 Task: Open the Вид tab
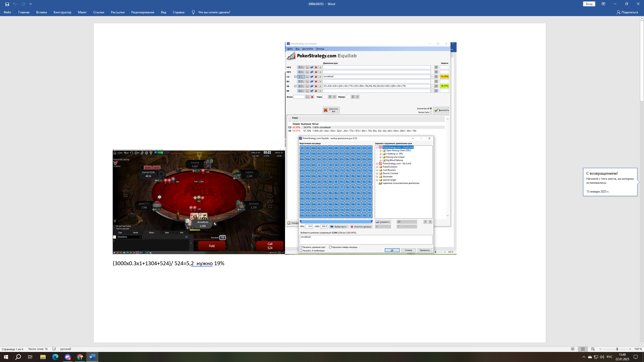coord(164,12)
